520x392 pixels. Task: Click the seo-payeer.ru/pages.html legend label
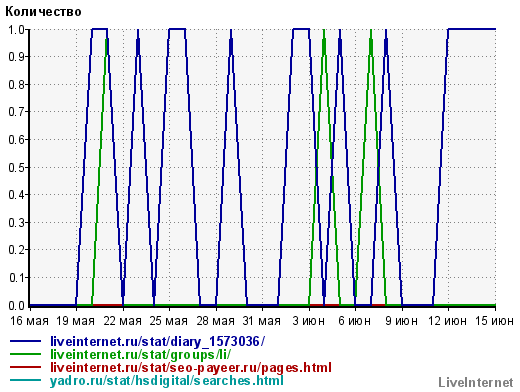pos(191,368)
